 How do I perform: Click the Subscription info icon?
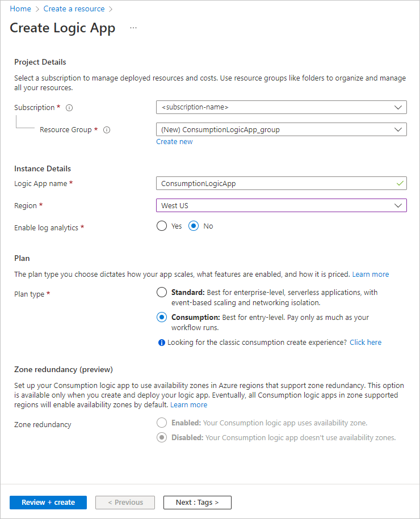tap(69, 108)
